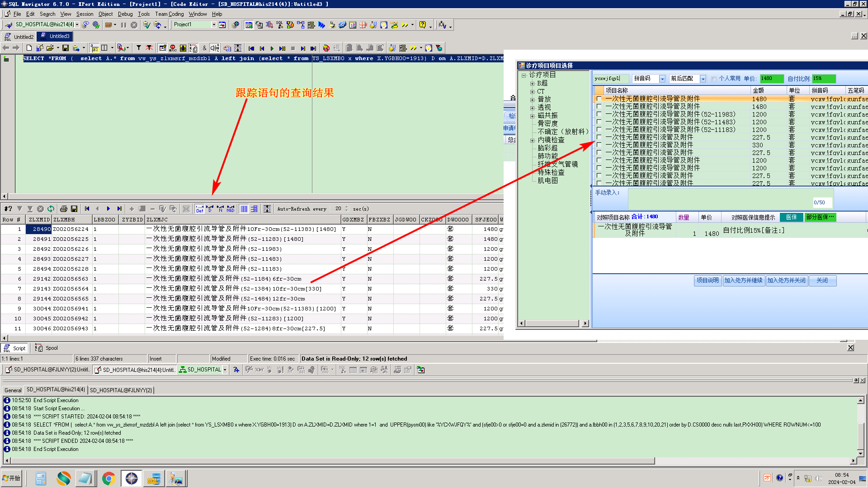Open the 前后匹配 dropdown

pos(703,79)
